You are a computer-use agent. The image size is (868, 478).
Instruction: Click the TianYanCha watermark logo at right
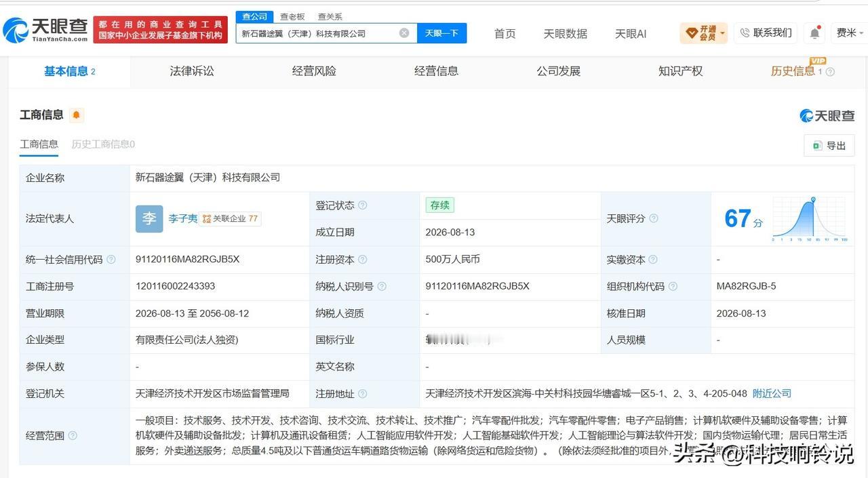(827, 116)
